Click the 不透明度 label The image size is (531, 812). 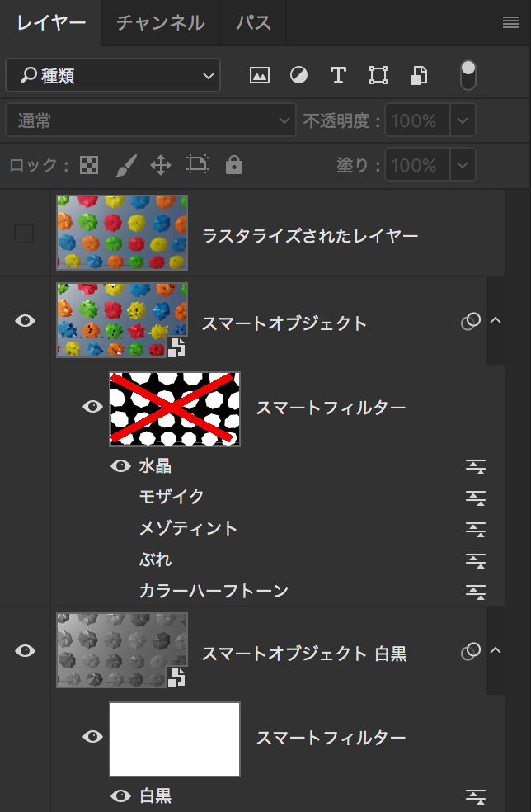(341, 120)
